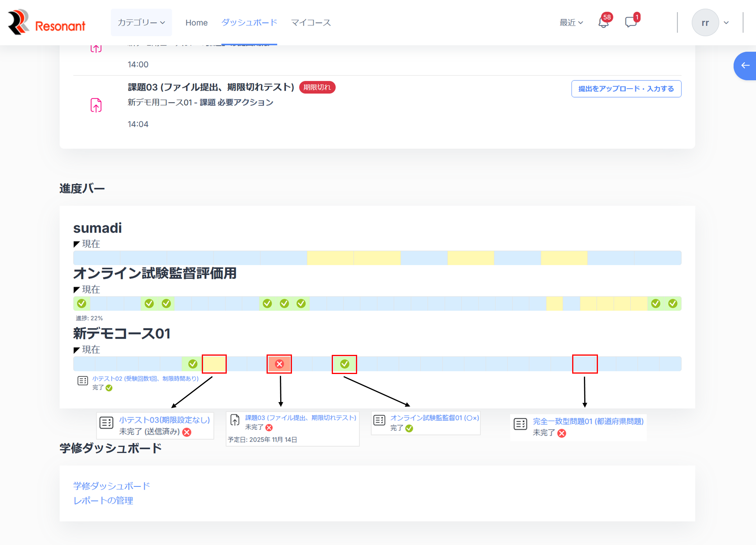This screenshot has width=756, height=545.
Task: Click the rr user avatar
Action: coord(705,23)
